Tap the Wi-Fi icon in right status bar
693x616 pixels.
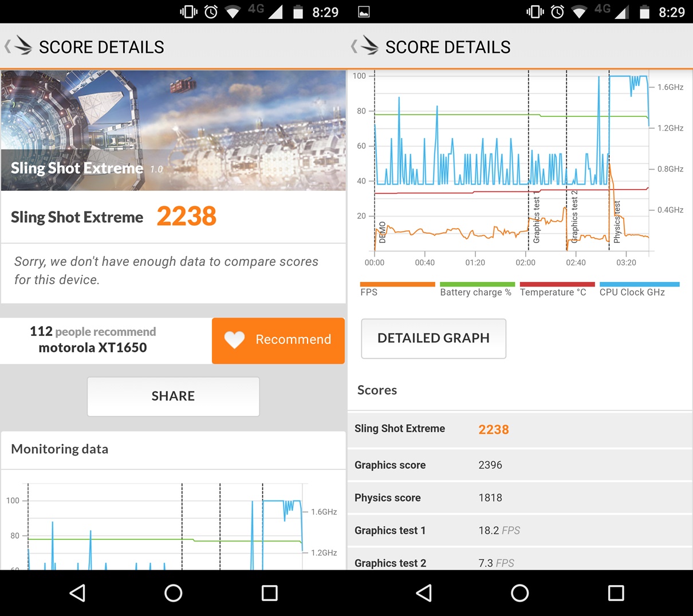[579, 12]
